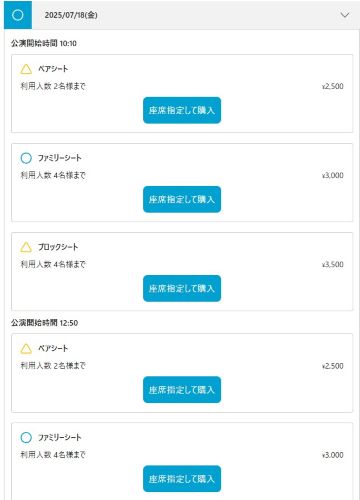The height and width of the screenshot is (500, 360).
Task: Collapse the 2025/07/18 date section chevron
Action: (345, 15)
